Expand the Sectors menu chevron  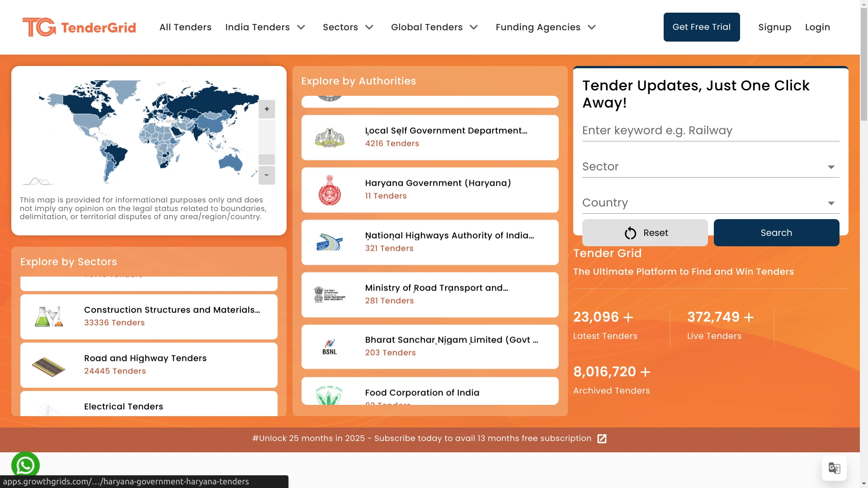(369, 27)
